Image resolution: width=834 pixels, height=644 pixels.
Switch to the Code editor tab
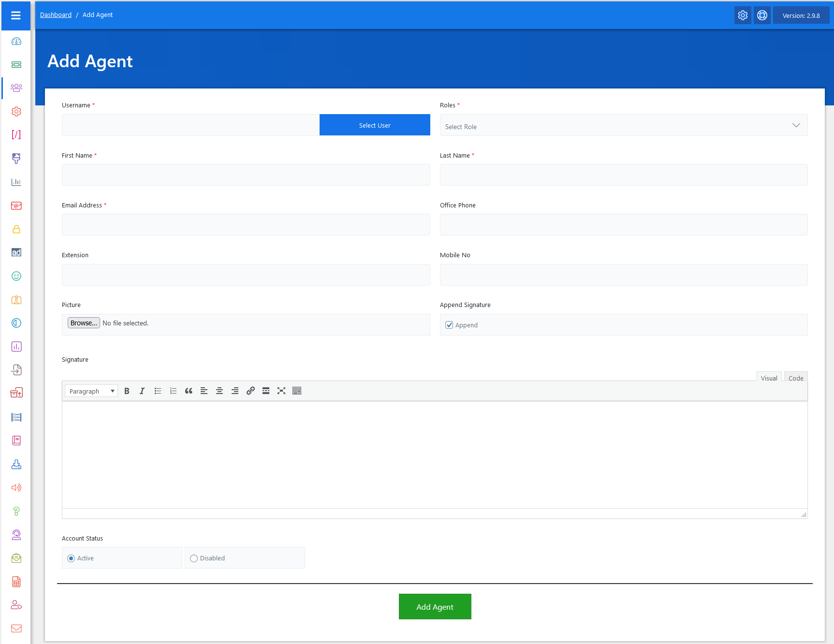[795, 378]
